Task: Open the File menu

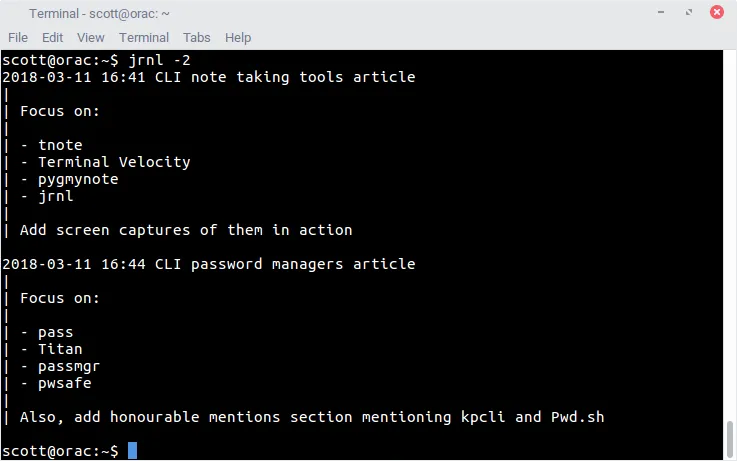Action: click(18, 37)
